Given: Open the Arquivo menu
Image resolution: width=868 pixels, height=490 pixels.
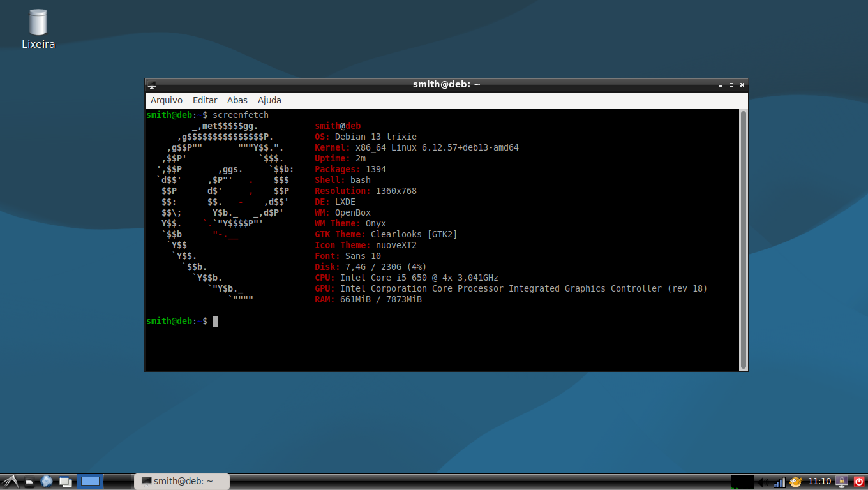Looking at the screenshot, I should click(167, 100).
